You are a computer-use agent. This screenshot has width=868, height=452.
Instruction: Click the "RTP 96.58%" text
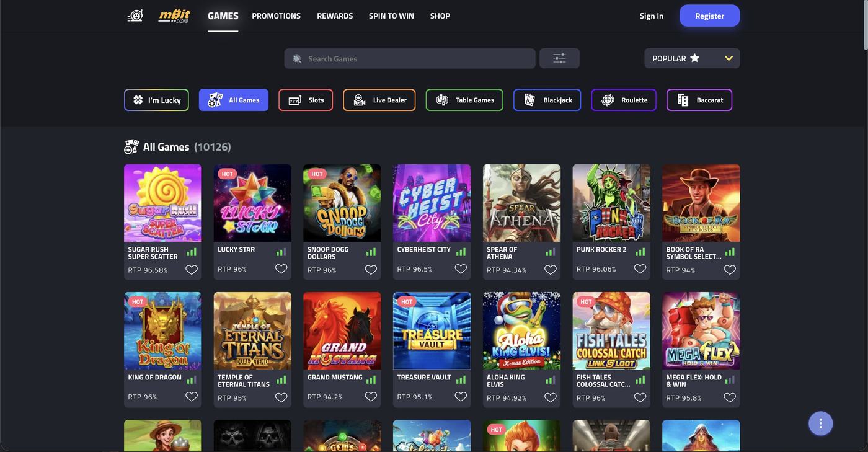(148, 270)
